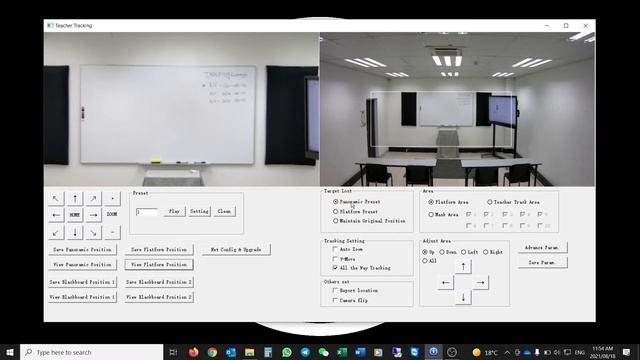
Task: Enable V-Move checkbox
Action: pyautogui.click(x=335, y=259)
